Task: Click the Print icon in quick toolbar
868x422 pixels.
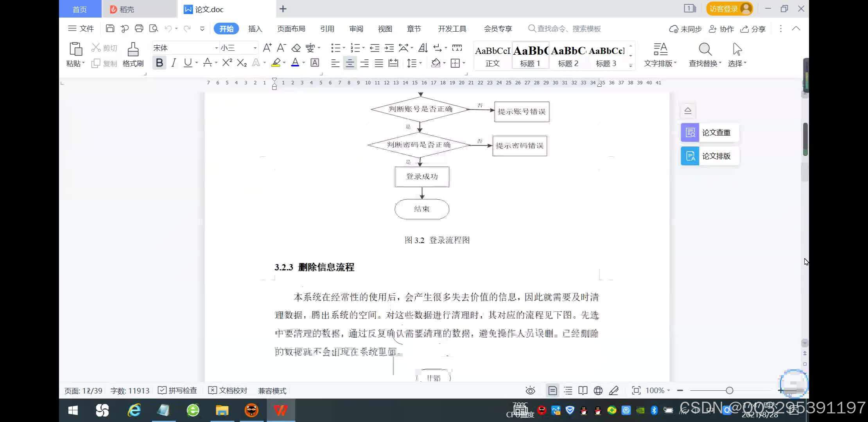Action: (139, 29)
